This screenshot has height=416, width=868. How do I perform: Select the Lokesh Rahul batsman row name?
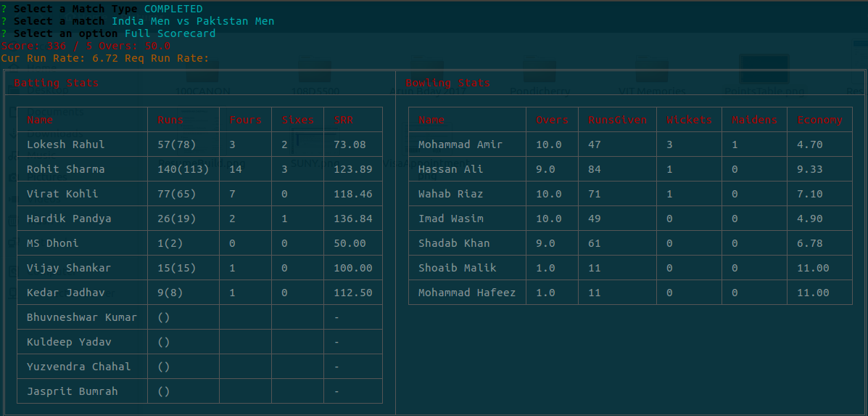point(66,144)
